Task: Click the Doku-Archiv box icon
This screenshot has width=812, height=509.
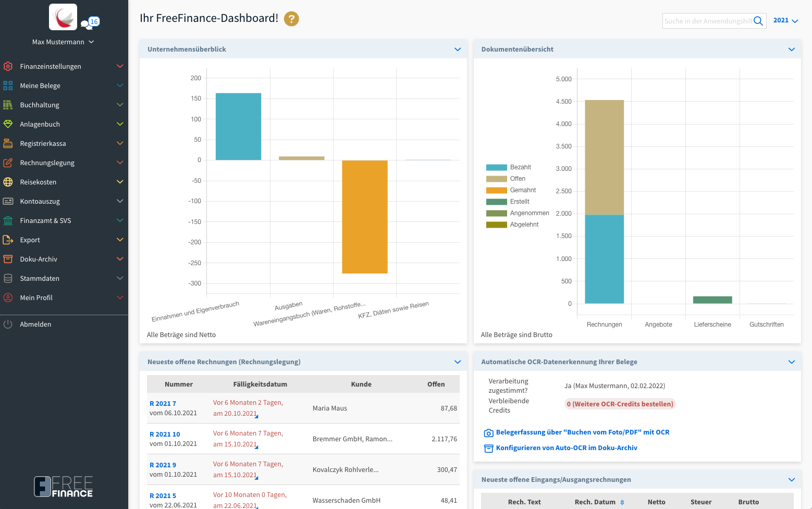Action: click(8, 259)
